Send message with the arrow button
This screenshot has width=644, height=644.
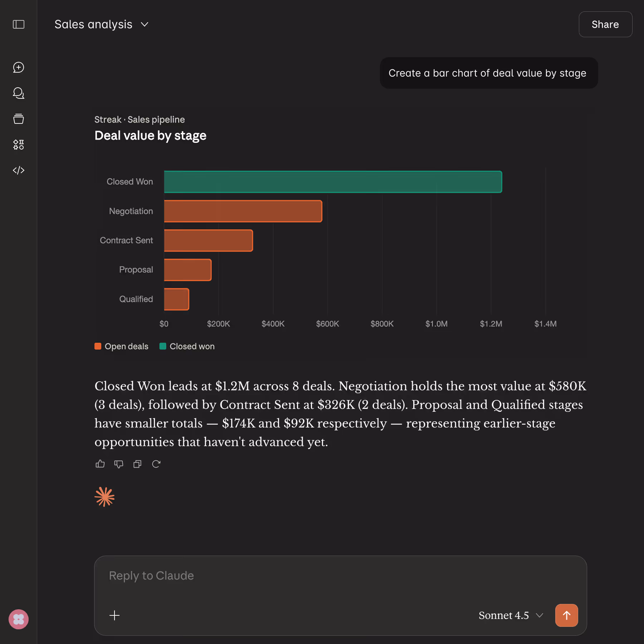[x=567, y=615]
